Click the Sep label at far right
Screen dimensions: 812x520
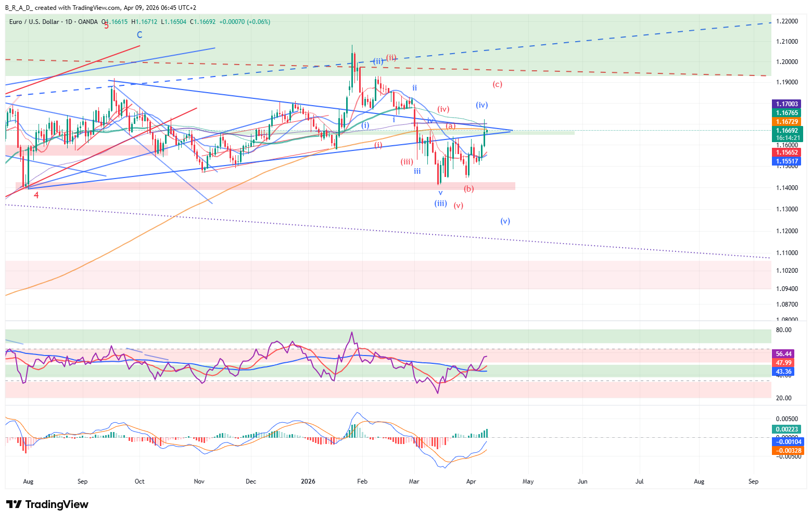753,481
